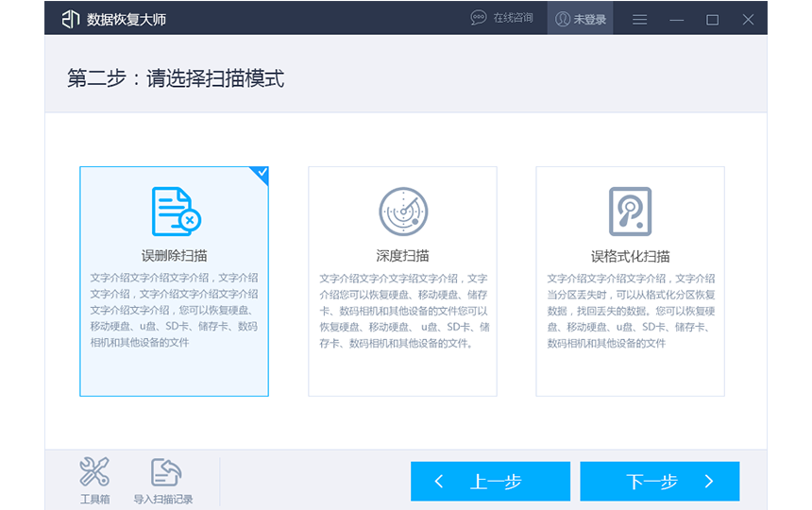This screenshot has height=510, width=812.
Task: Click the 数据恢复大师 app logo
Action: 70,19
